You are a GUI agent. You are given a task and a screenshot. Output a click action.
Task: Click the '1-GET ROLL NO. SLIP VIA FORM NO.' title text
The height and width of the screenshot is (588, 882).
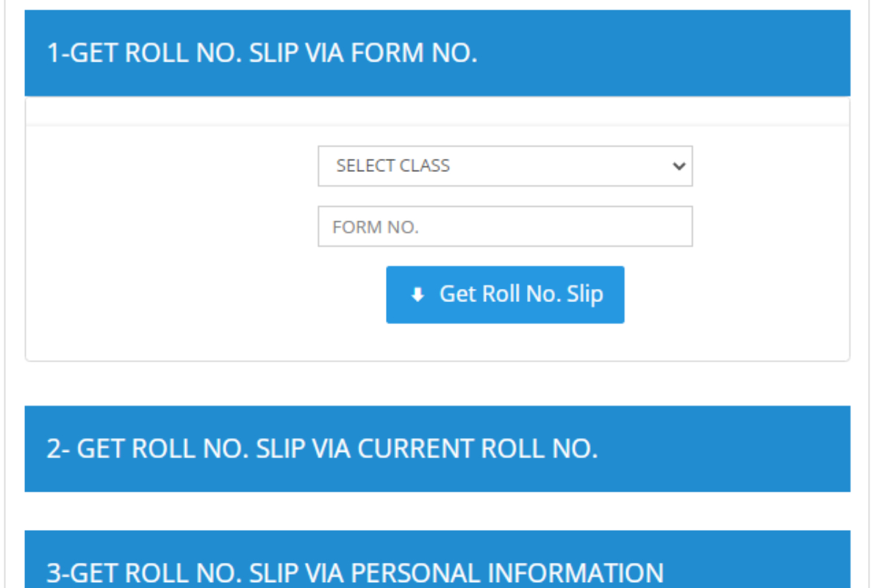pyautogui.click(x=262, y=53)
